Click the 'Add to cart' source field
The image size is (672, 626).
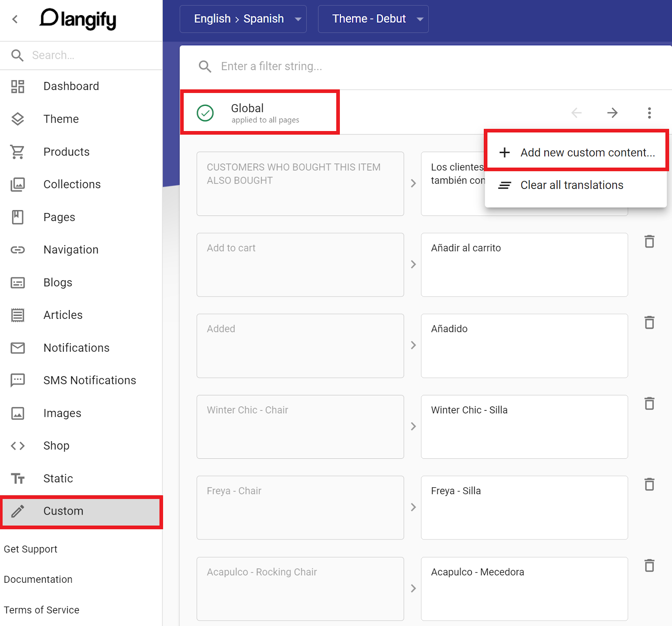[300, 265]
